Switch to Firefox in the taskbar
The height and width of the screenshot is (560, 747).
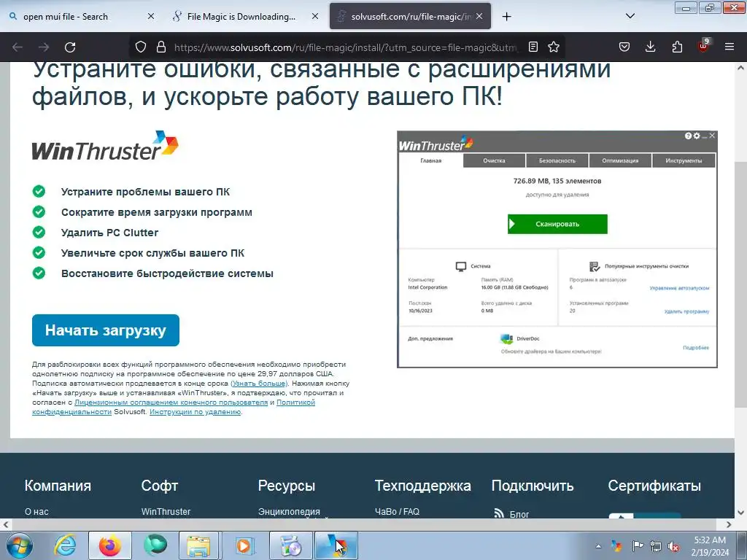(110, 545)
